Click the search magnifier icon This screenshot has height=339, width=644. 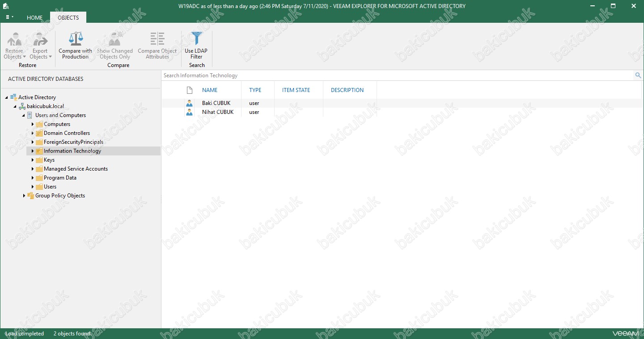tap(638, 75)
